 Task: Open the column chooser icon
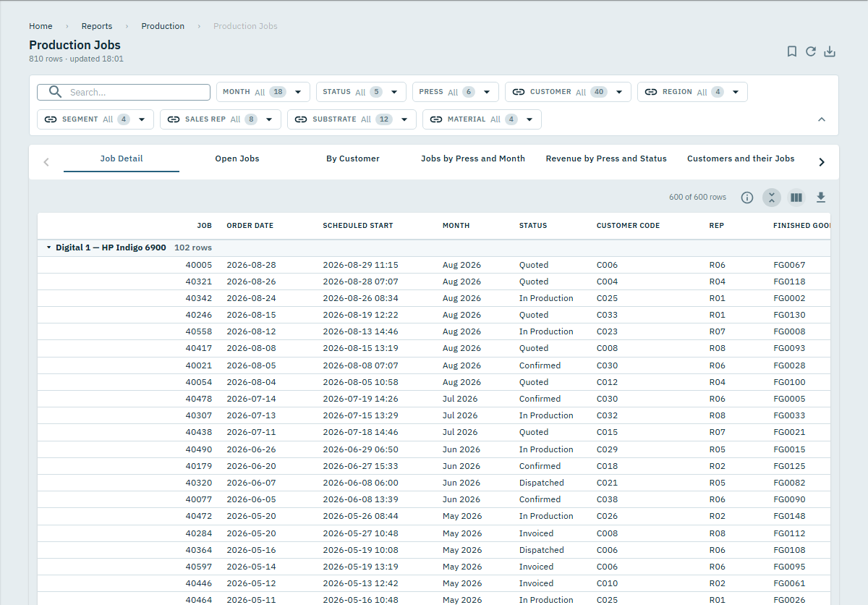796,198
